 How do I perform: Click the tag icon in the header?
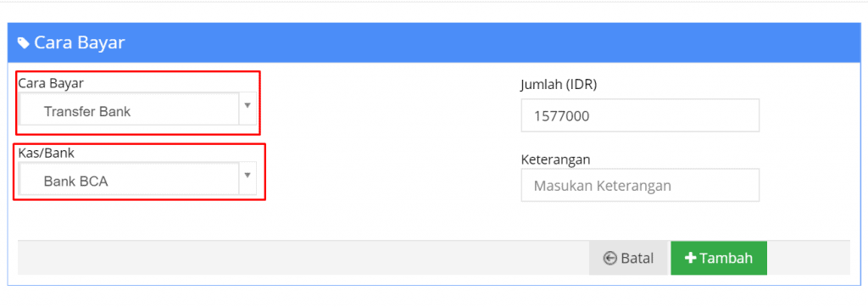[x=23, y=42]
